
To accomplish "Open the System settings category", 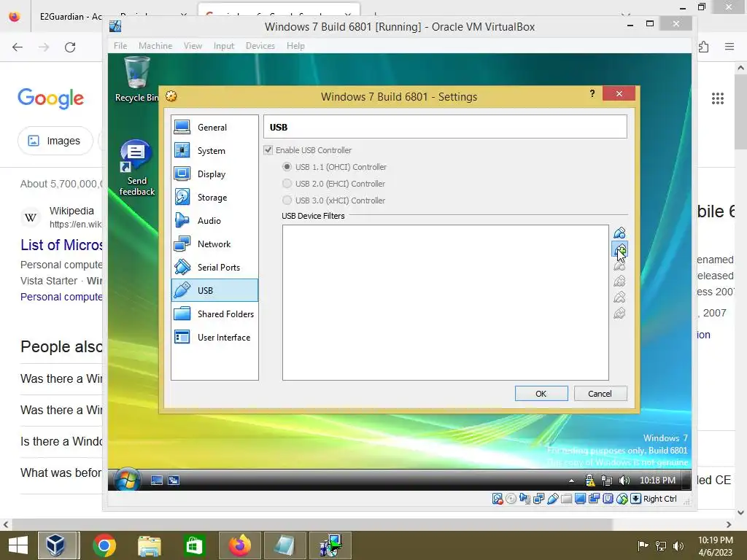I will 214,150.
